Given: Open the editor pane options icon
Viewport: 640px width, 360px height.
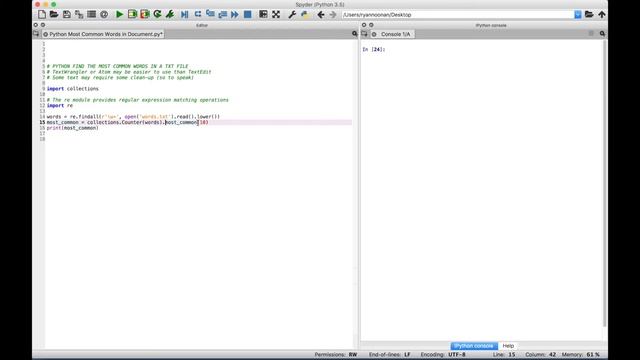Looking at the screenshot, I should coord(354,34).
